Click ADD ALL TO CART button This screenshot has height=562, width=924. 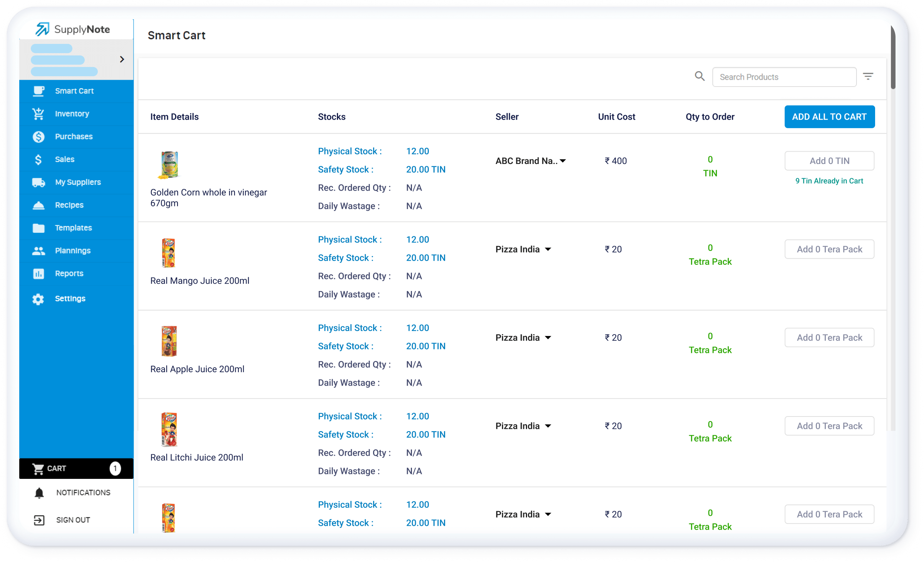pos(829,117)
